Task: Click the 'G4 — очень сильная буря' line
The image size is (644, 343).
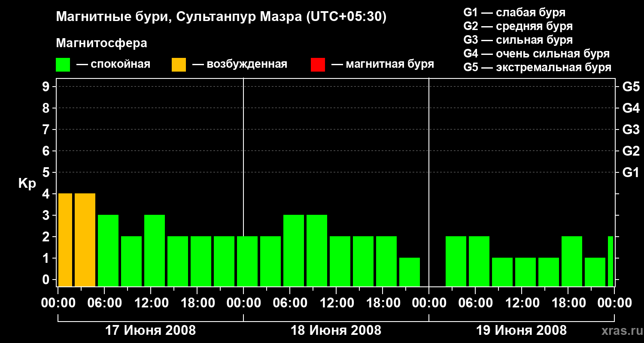Action: tap(537, 54)
